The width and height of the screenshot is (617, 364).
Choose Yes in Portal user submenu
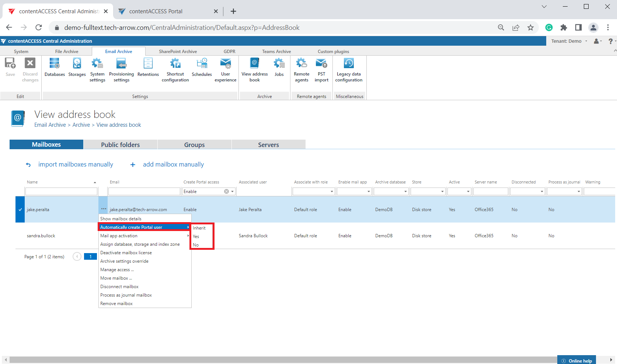point(196,237)
